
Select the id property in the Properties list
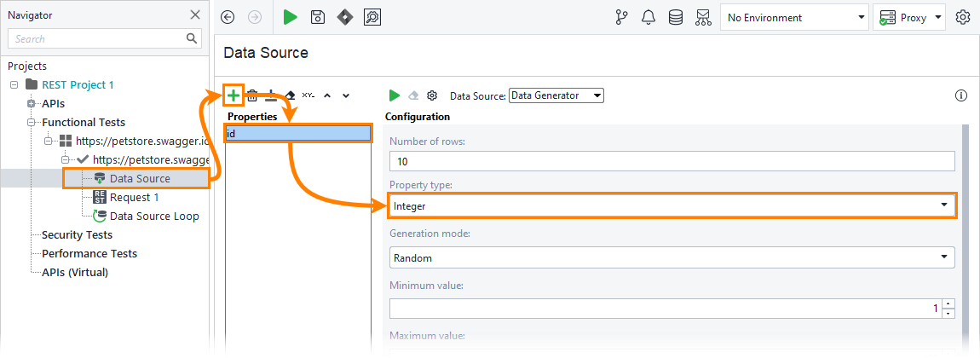299,134
